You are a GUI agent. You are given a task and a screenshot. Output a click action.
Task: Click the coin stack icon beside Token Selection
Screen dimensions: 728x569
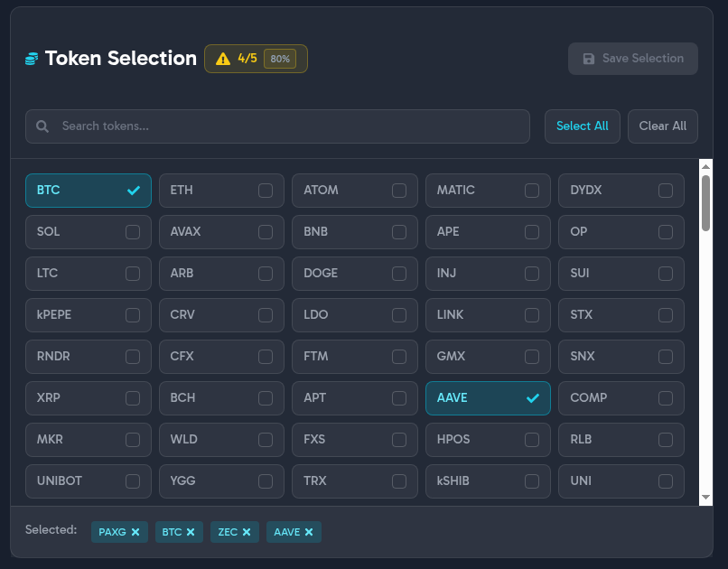click(31, 58)
